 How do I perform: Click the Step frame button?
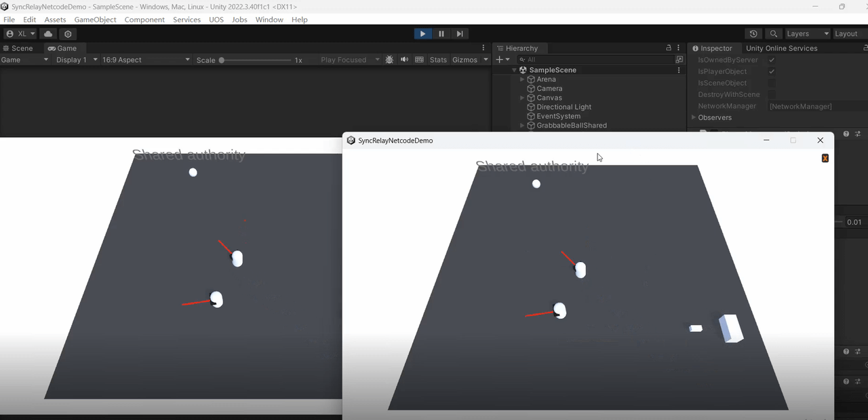pyautogui.click(x=460, y=34)
